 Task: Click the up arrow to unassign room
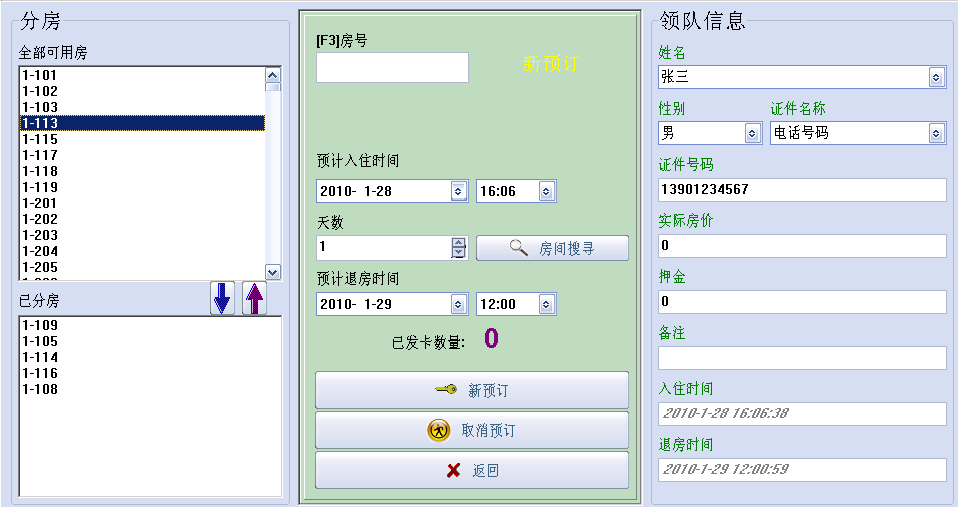pos(254,299)
